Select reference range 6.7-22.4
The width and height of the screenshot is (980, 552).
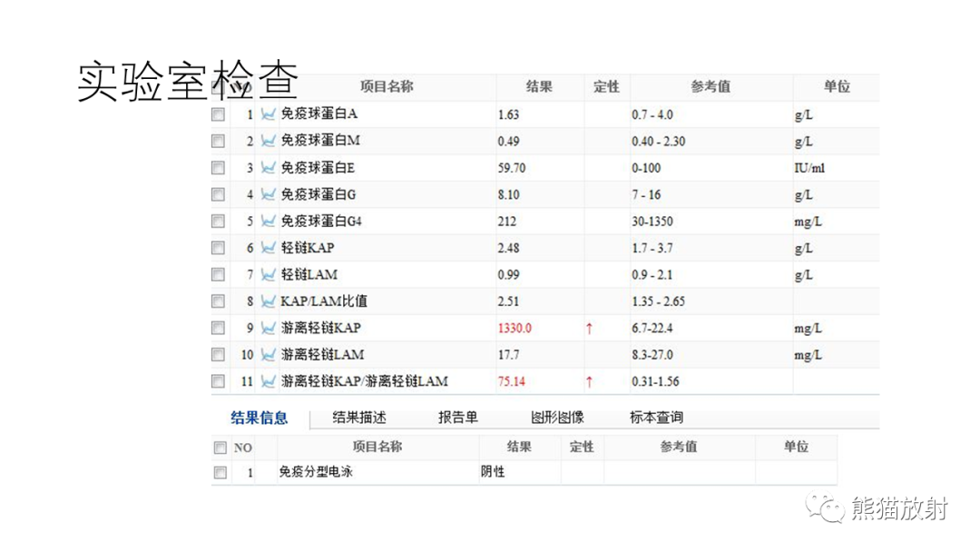tap(652, 328)
